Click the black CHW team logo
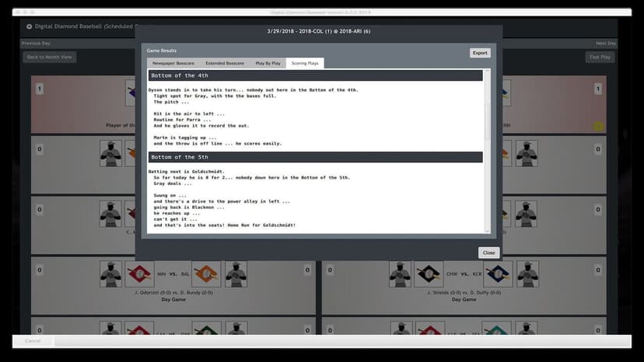The image size is (644, 362). pos(429,273)
